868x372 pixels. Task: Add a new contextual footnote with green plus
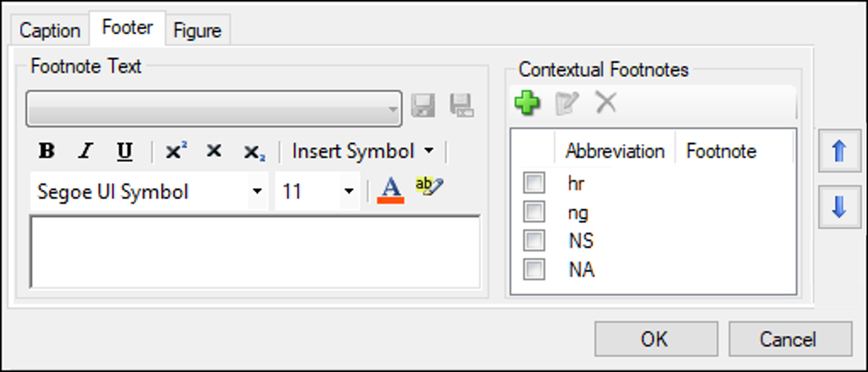tap(526, 104)
